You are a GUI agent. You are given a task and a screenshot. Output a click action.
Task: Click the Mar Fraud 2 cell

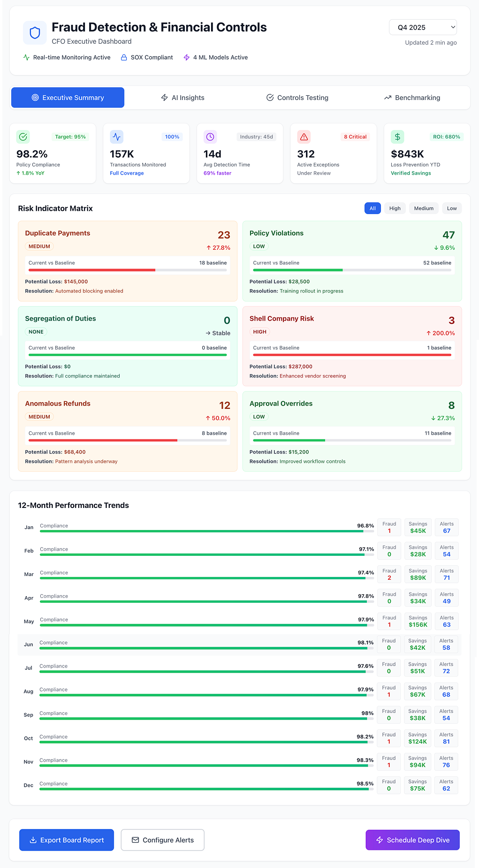pyautogui.click(x=389, y=574)
